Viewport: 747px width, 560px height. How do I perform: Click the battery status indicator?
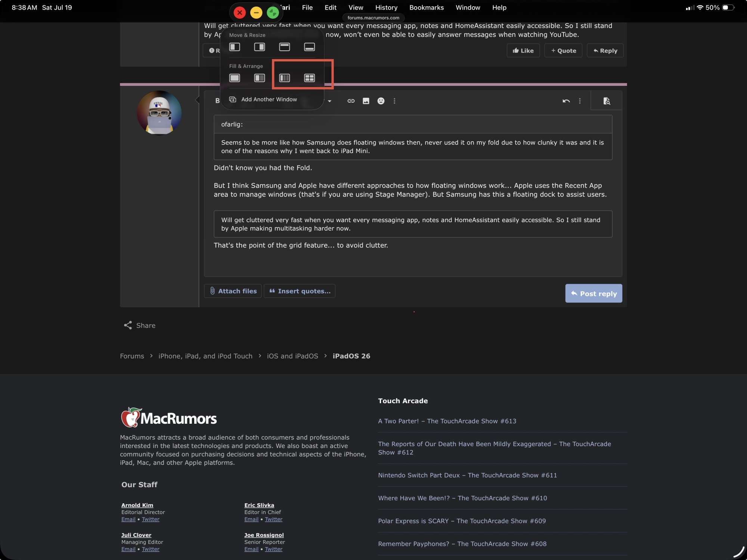click(x=728, y=7)
